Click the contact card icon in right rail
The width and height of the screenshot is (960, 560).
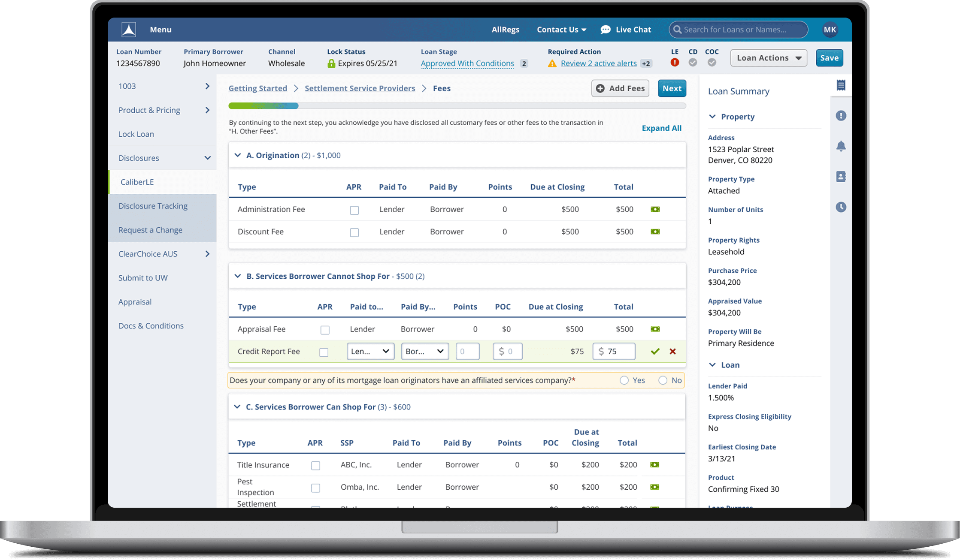point(841,177)
